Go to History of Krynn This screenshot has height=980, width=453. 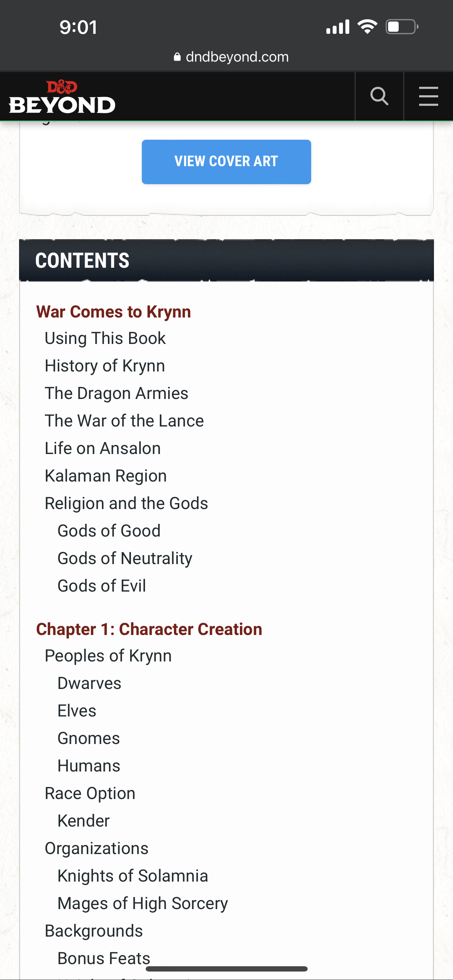[104, 365]
